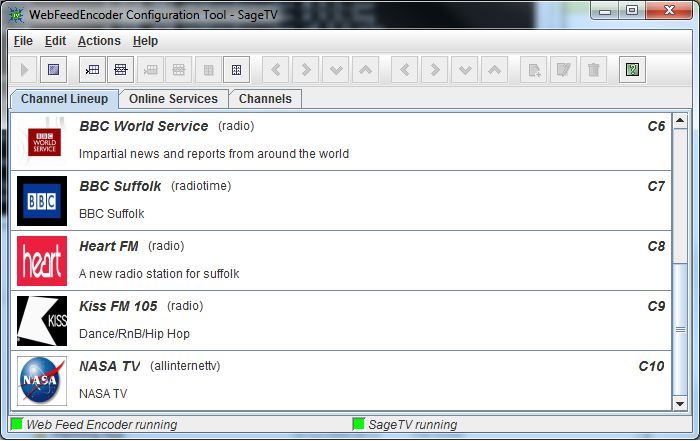700x441 pixels.
Task: Click the grid list icon before the arrows
Action: [236, 70]
